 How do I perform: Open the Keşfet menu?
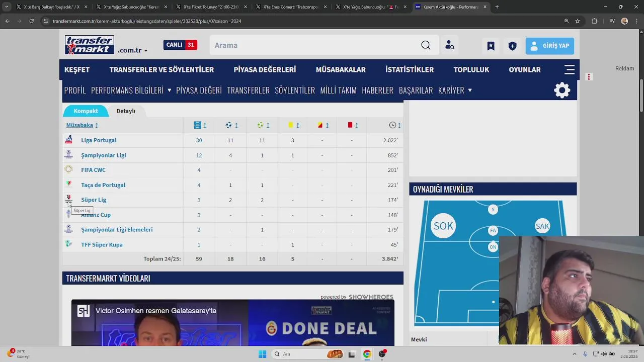point(77,69)
